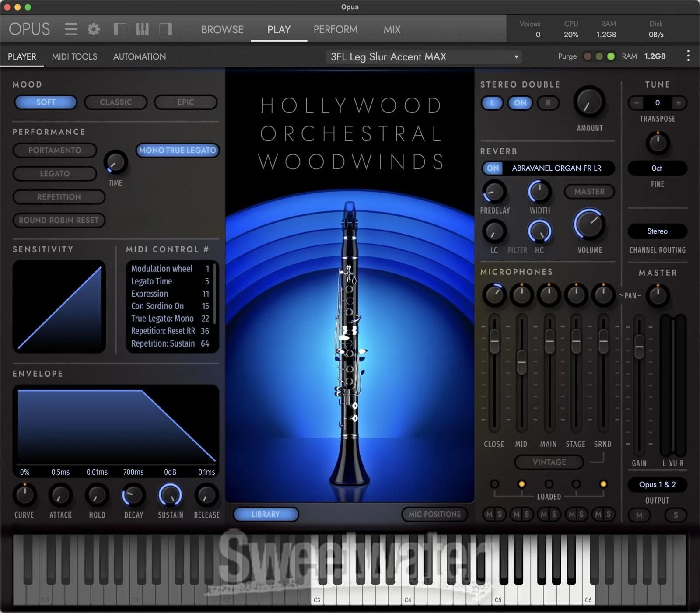Click the envelope Attack knob

pyautogui.click(x=60, y=495)
